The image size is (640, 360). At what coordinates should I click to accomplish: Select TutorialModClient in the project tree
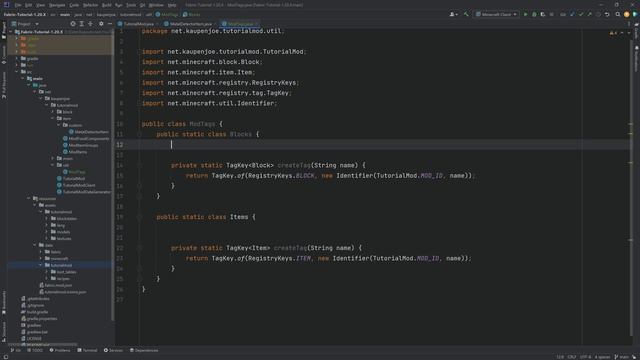tap(76, 185)
